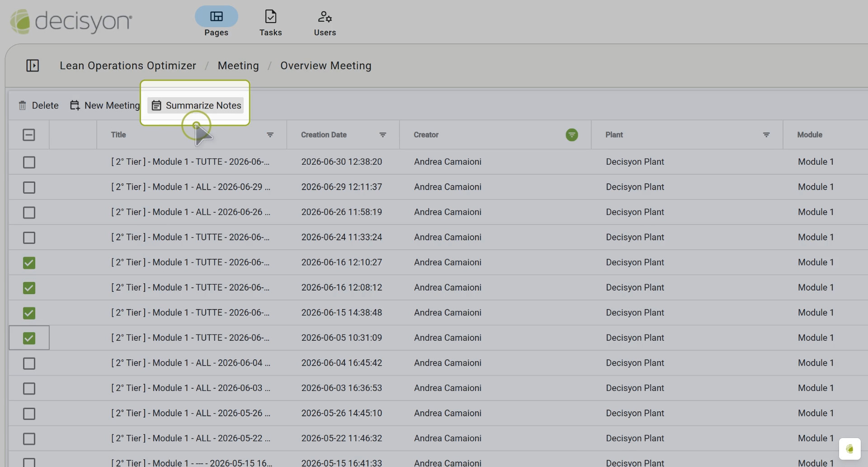This screenshot has height=467, width=868.
Task: Click creation date 2026-06-24 11:33:24
Action: point(341,237)
